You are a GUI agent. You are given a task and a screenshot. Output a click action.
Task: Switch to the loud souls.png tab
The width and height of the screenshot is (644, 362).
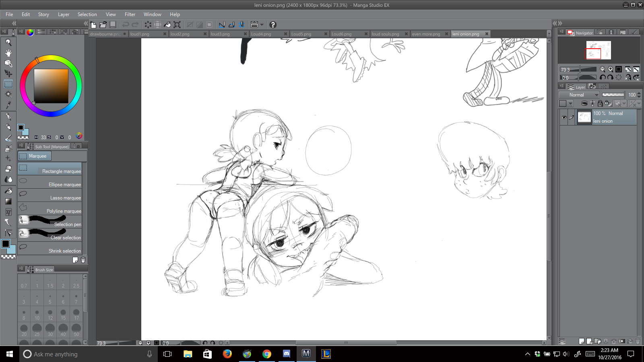(x=385, y=34)
